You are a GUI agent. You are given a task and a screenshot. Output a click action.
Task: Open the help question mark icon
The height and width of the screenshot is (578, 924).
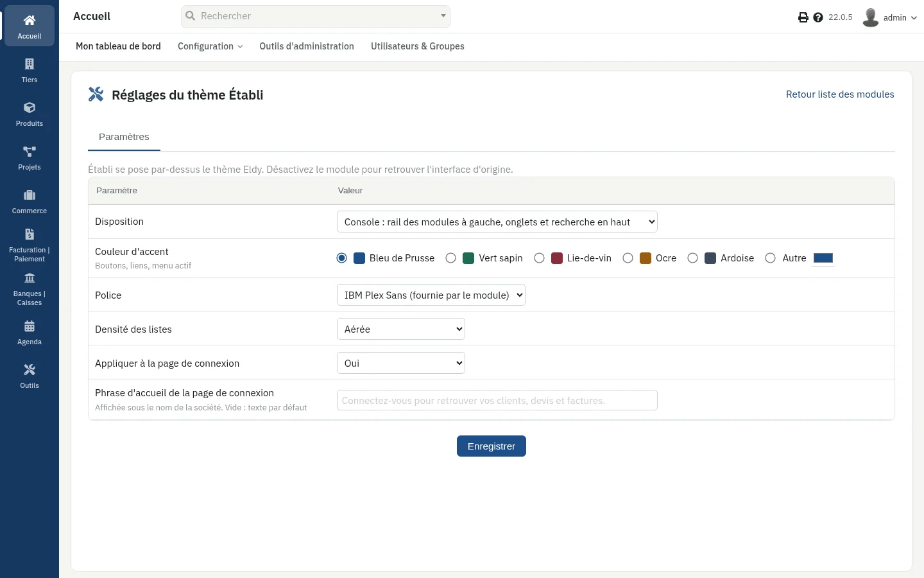click(818, 17)
